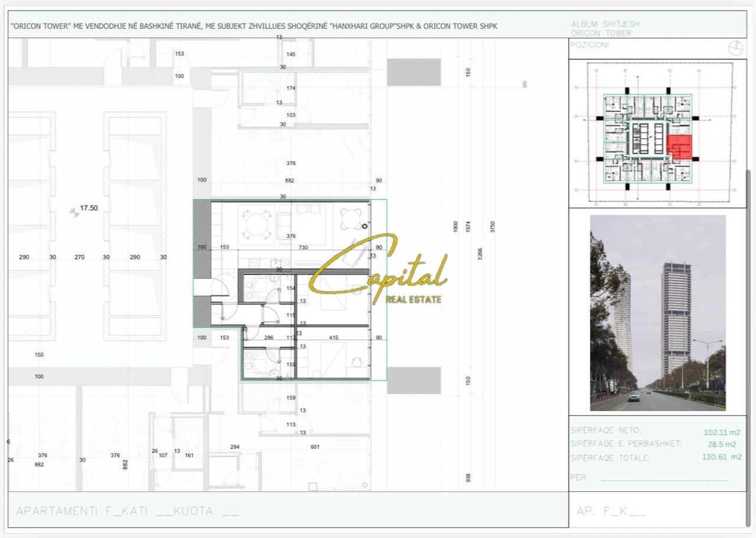
Task: Click the SIPERFAQE TOTALE label
Action: pyautogui.click(x=610, y=458)
